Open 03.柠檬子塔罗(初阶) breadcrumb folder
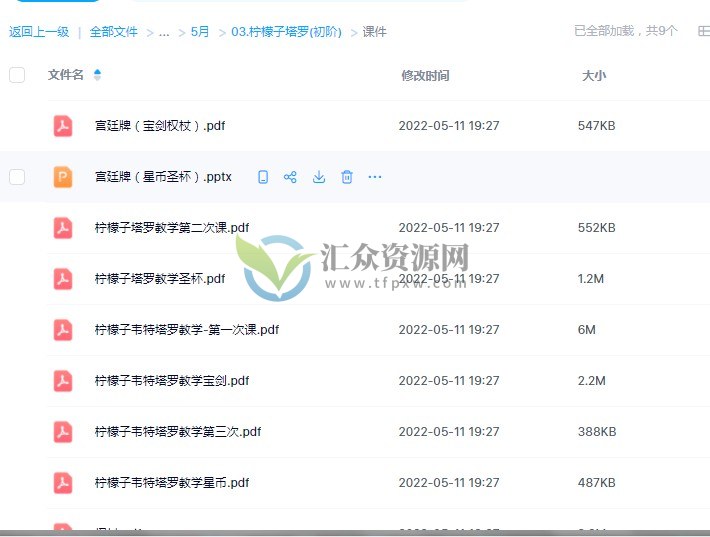This screenshot has height=537, width=710. click(286, 32)
